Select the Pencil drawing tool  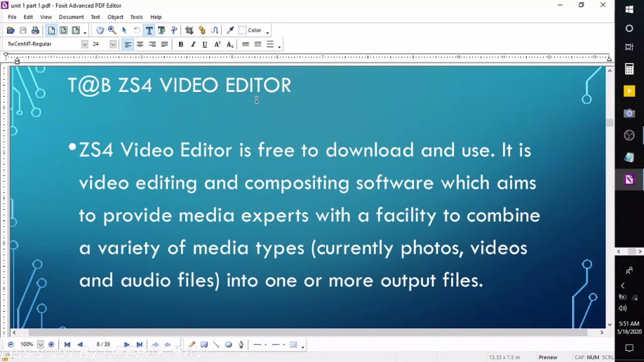[x=192, y=344]
